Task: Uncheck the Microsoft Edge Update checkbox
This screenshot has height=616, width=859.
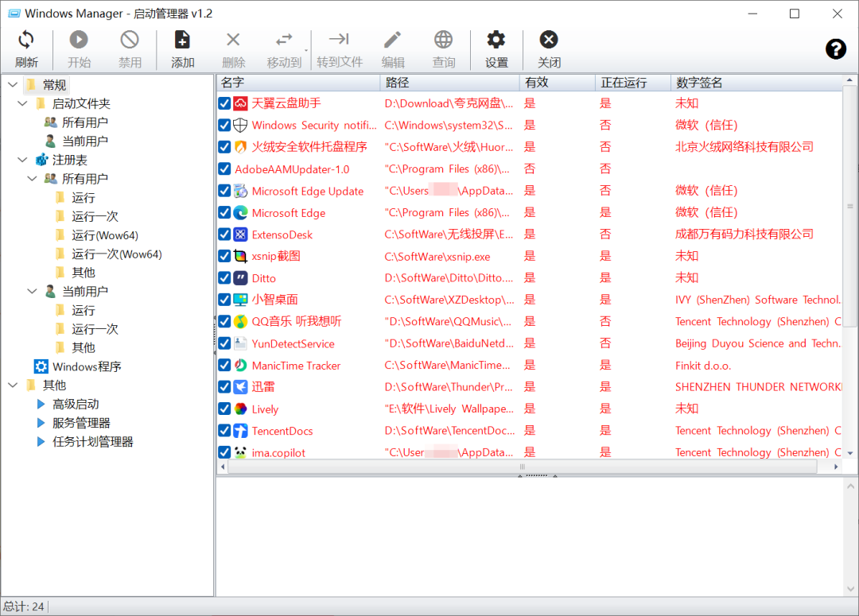Action: click(224, 191)
